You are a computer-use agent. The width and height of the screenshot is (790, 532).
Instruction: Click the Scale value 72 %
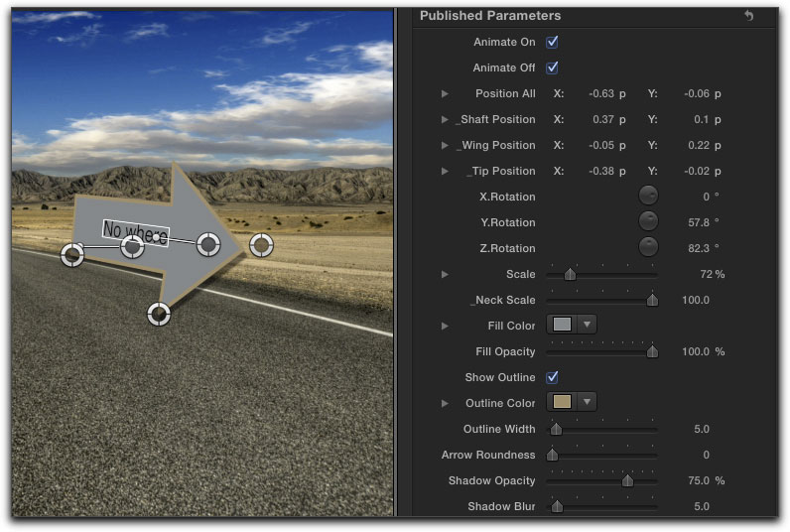click(712, 274)
